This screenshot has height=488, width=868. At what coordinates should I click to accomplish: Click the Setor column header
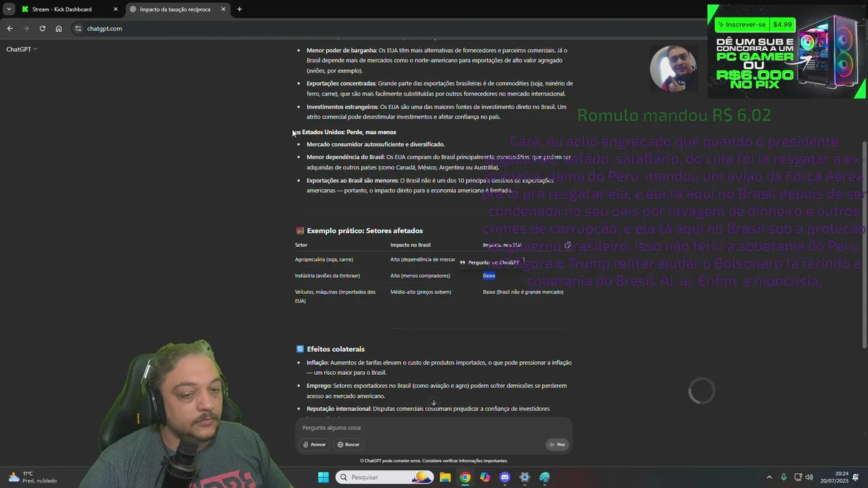301,245
